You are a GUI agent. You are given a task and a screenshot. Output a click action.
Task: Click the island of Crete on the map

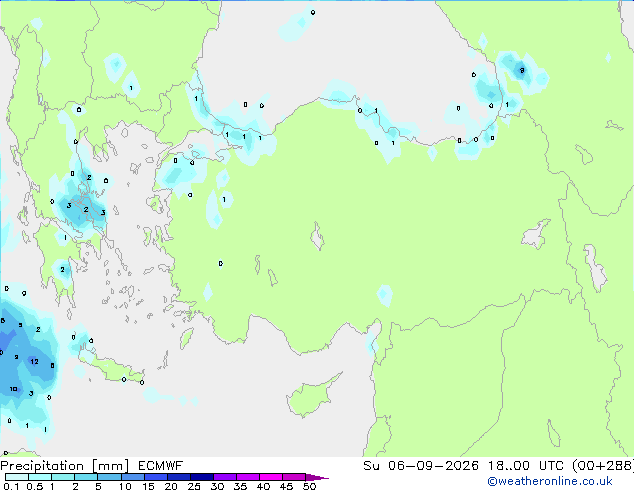[x=111, y=368]
